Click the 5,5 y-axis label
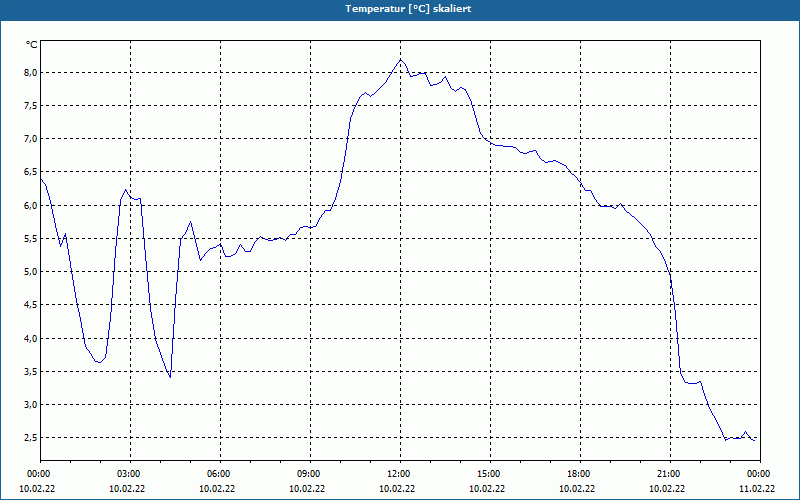Image resolution: width=800 pixels, height=500 pixels. click(x=32, y=239)
